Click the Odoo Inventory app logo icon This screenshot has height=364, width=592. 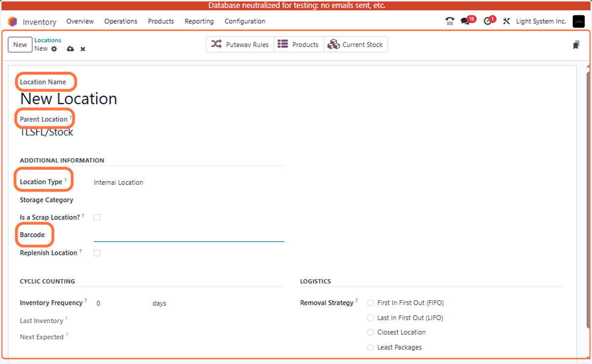pyautogui.click(x=12, y=22)
